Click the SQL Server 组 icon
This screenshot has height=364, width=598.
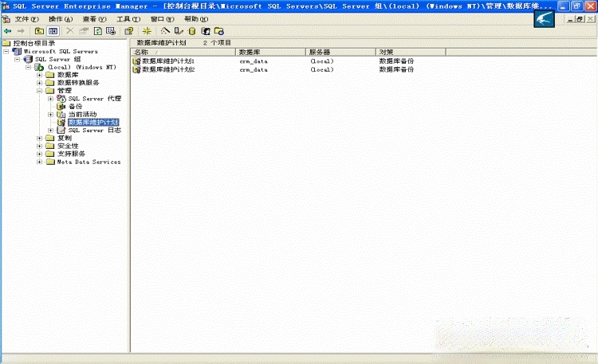(x=28, y=59)
